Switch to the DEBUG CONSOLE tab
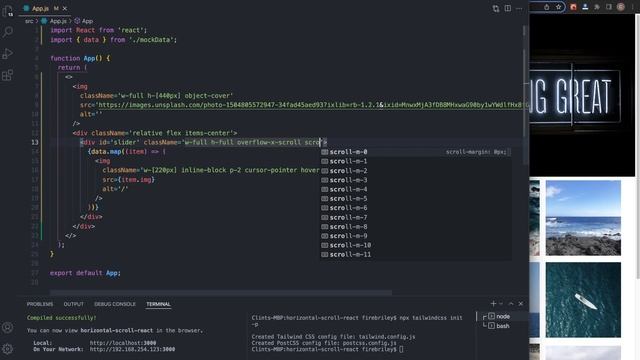 click(115, 304)
